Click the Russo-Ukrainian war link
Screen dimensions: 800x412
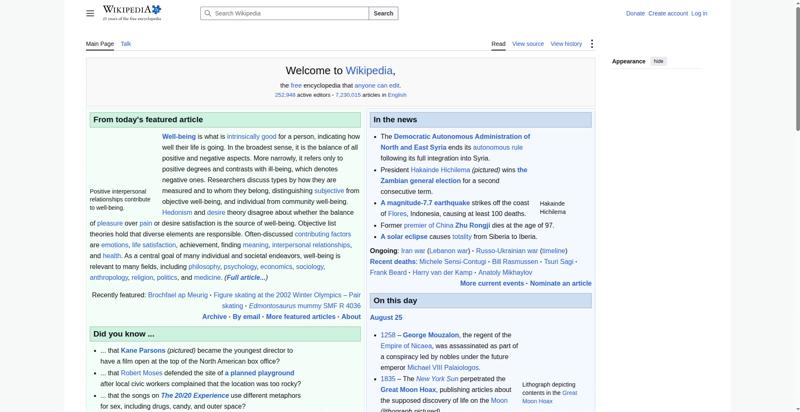tap(507, 251)
